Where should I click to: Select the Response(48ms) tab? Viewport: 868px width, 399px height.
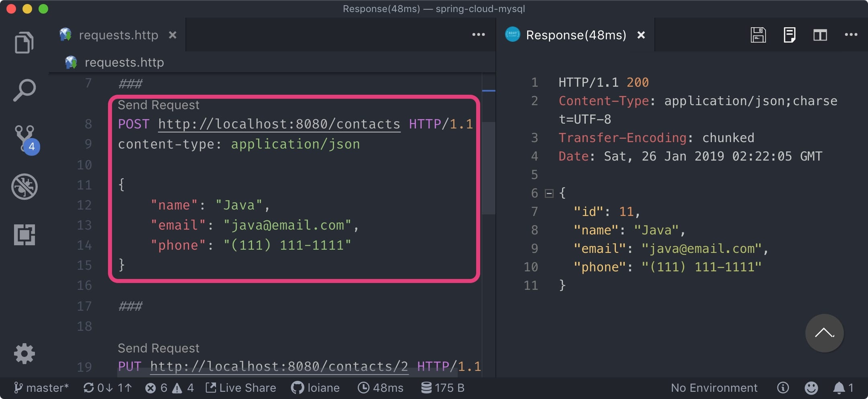(x=576, y=35)
